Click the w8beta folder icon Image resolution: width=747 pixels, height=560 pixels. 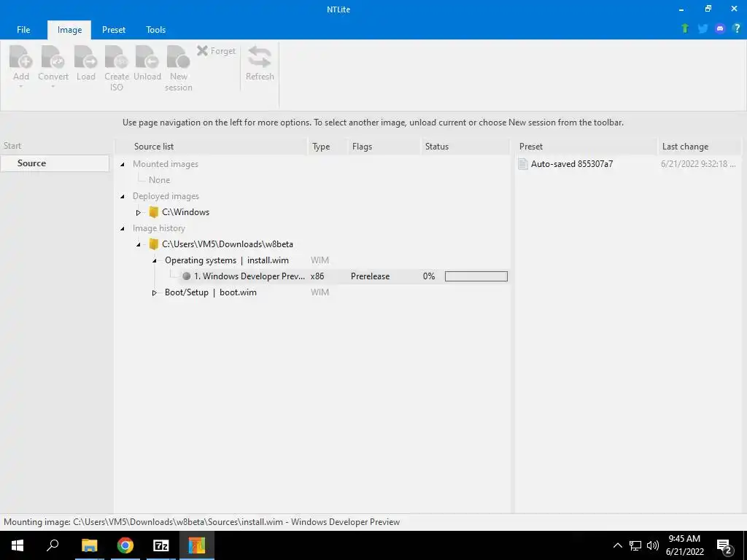point(153,244)
